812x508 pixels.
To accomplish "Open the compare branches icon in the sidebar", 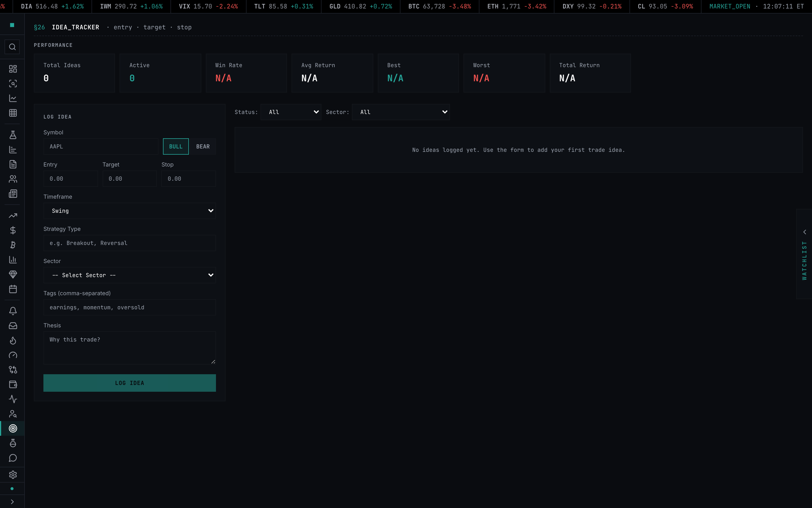I will 13,370.
